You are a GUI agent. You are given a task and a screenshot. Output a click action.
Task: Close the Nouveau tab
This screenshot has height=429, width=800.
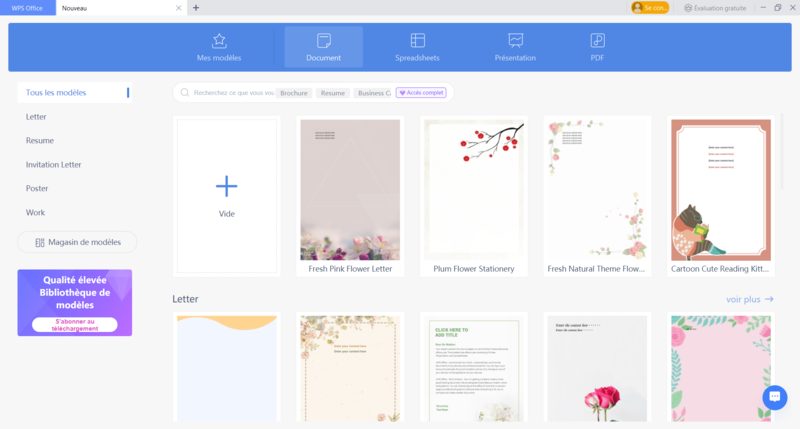(179, 8)
